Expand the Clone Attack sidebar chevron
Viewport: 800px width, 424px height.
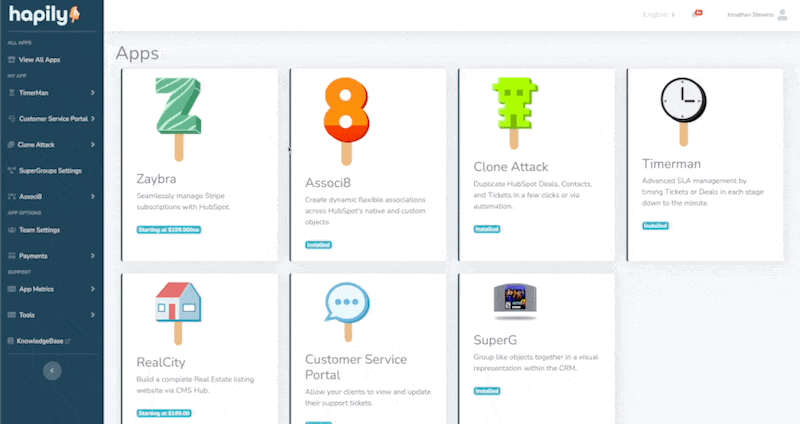tap(93, 145)
